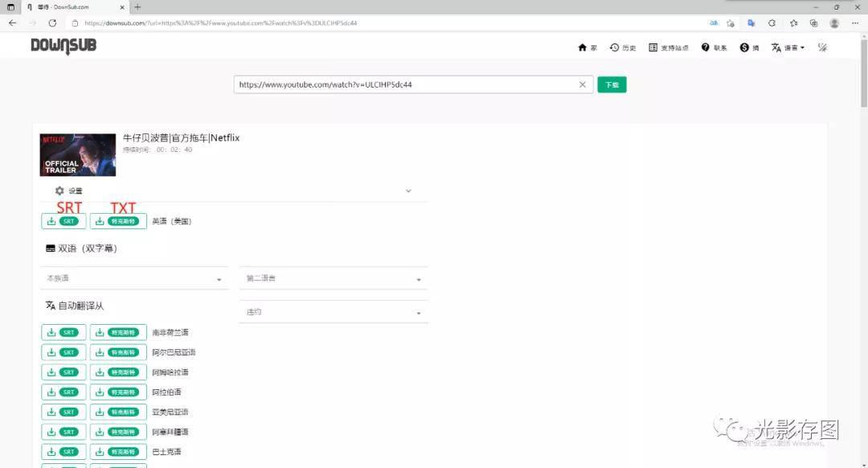Screen dimensions: 868x468
Task: Click into the YouTube URL input field
Action: 402,84
